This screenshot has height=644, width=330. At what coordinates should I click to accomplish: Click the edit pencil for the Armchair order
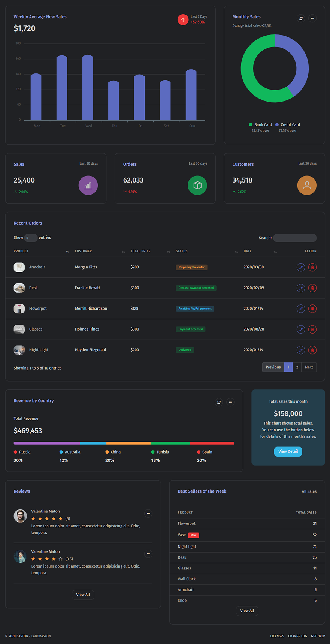tap(300, 267)
